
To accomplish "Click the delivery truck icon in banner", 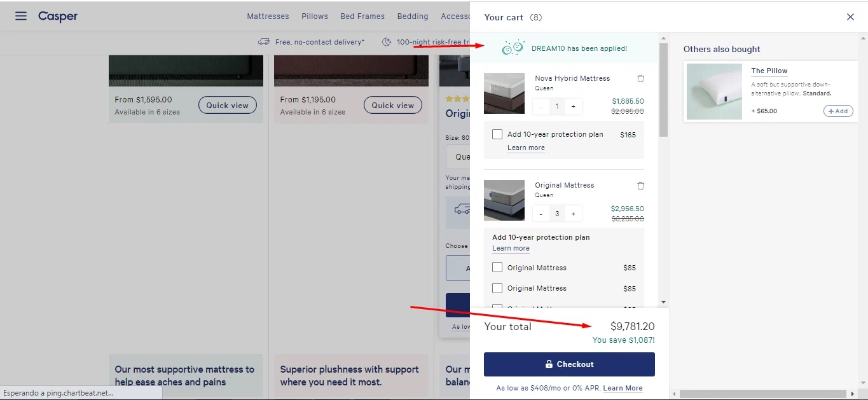I will click(x=264, y=42).
